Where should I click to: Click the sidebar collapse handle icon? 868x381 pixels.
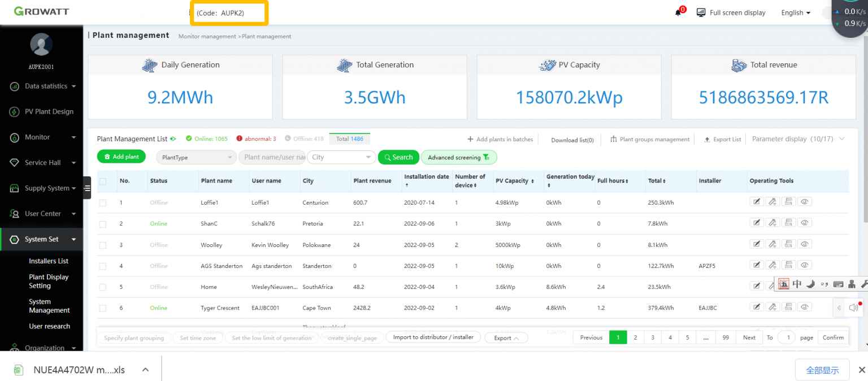point(87,188)
